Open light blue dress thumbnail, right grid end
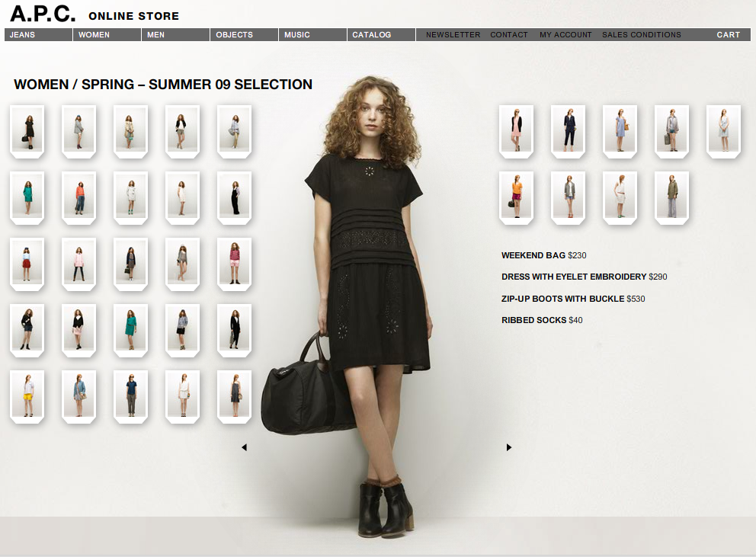The image size is (756, 557). pos(724,131)
